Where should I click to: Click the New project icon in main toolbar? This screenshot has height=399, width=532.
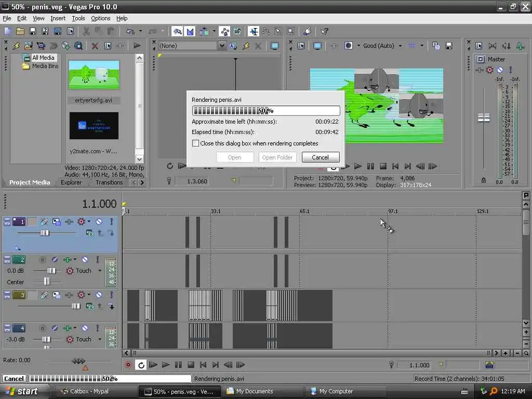click(x=7, y=32)
